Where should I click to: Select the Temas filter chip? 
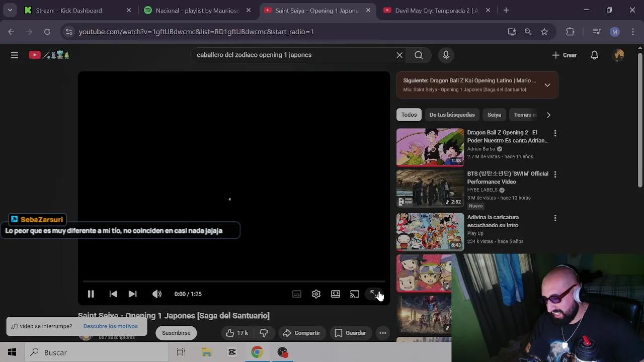click(x=524, y=115)
